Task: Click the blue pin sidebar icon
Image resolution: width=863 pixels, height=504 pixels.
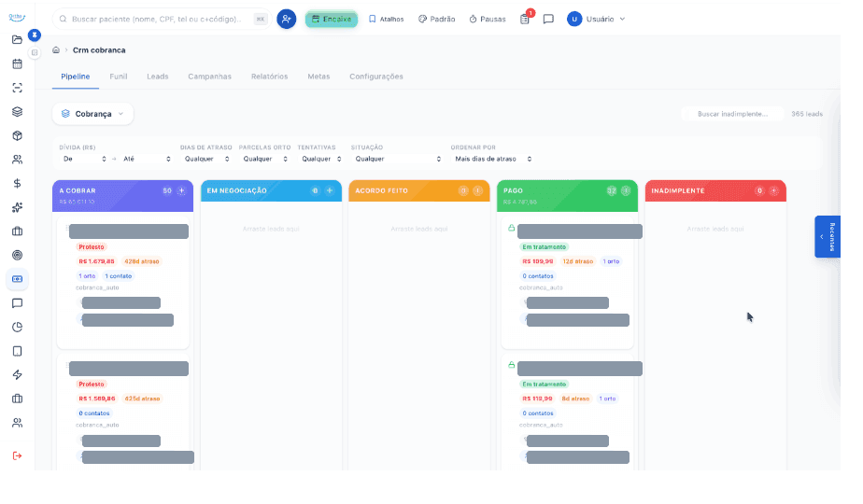Action: [35, 35]
